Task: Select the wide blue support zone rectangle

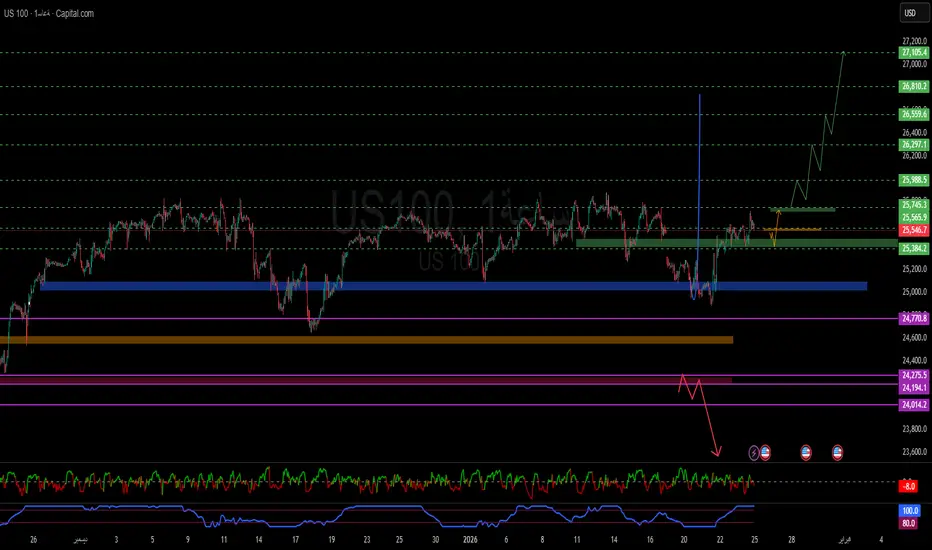Action: [x=452, y=286]
